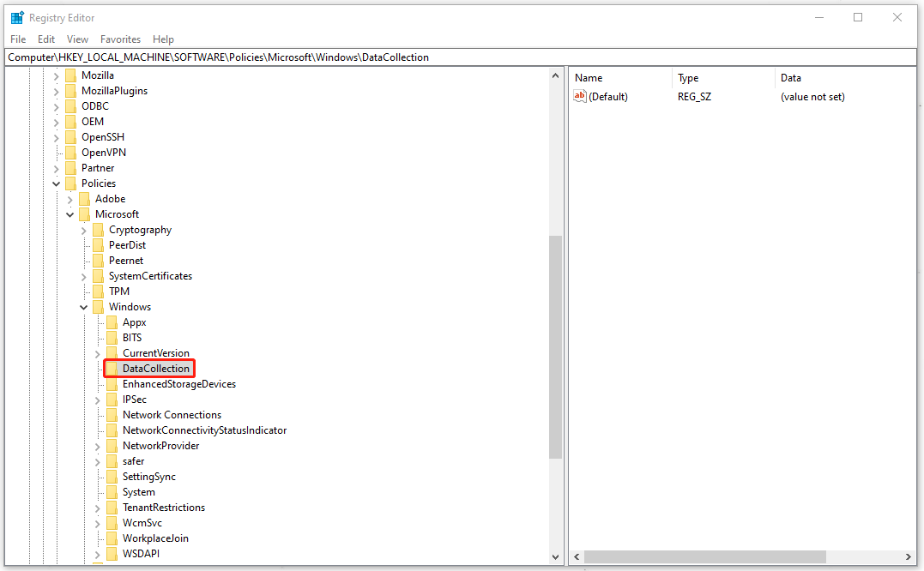Screen dimensions: 924x571
Task: Click the (Default) string value ab icon
Action: click(x=580, y=97)
